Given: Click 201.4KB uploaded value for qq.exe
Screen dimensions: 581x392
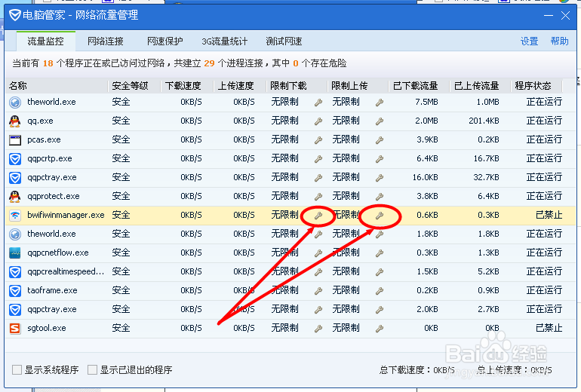Looking at the screenshot, I should click(484, 121).
